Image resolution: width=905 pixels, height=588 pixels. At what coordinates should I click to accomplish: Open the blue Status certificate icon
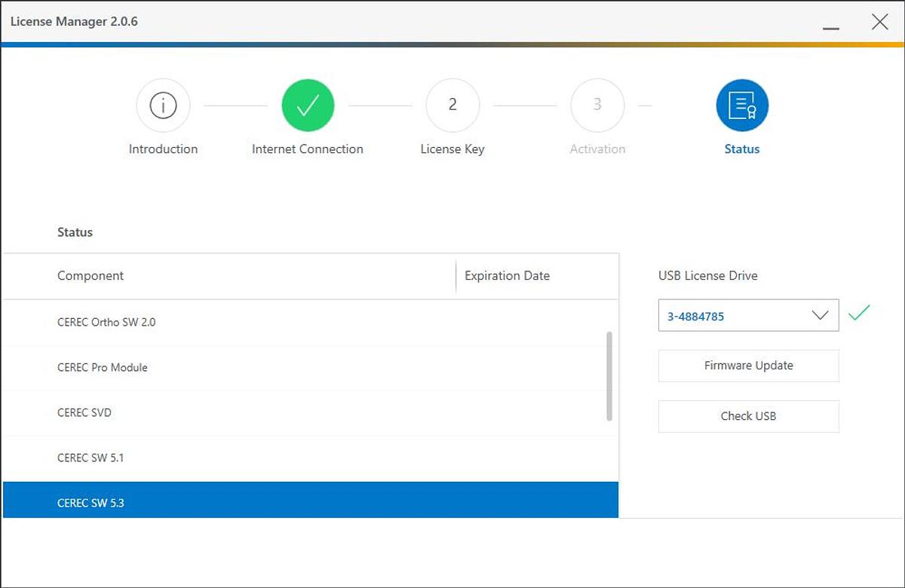742,106
